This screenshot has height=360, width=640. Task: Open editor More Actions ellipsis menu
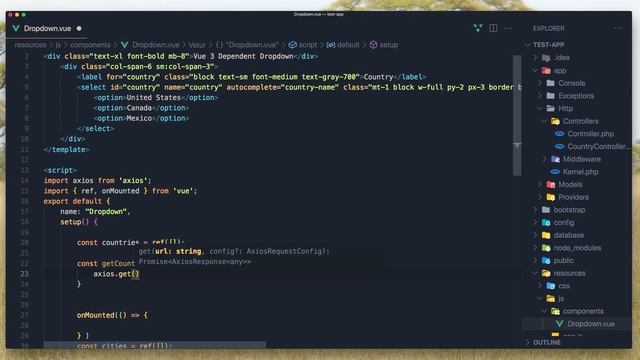click(x=508, y=28)
